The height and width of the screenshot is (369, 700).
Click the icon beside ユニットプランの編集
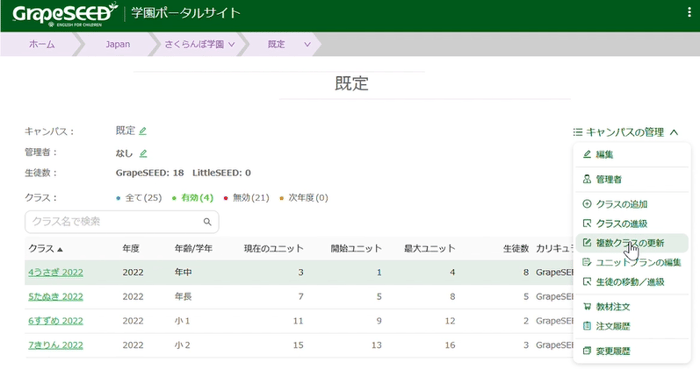[x=587, y=262]
